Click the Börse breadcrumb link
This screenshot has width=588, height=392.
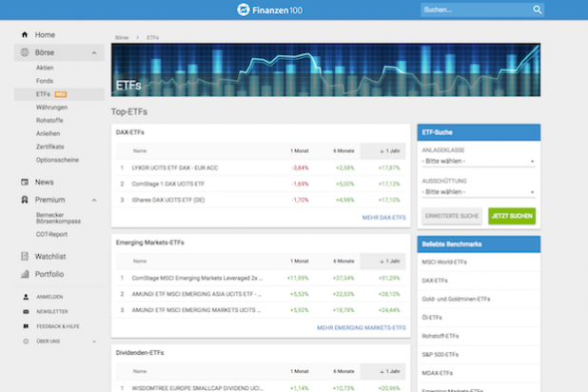click(x=122, y=37)
